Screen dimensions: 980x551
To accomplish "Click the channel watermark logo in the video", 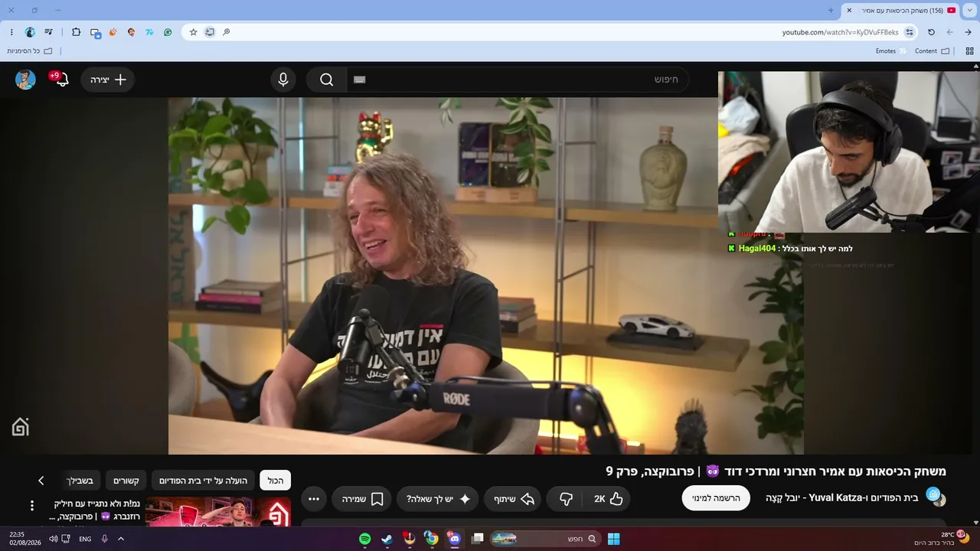I will click(x=20, y=427).
